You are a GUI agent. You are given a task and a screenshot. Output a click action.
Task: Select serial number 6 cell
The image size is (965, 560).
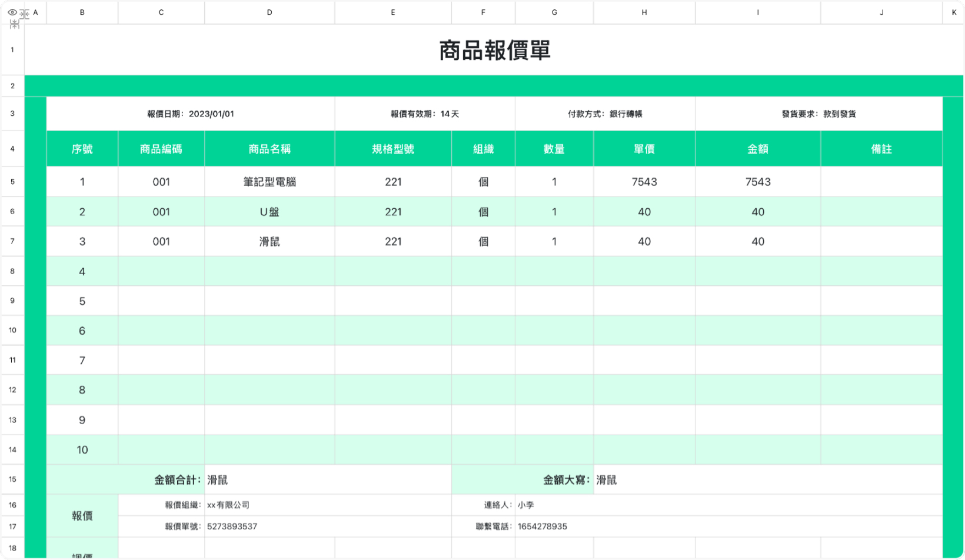82,331
